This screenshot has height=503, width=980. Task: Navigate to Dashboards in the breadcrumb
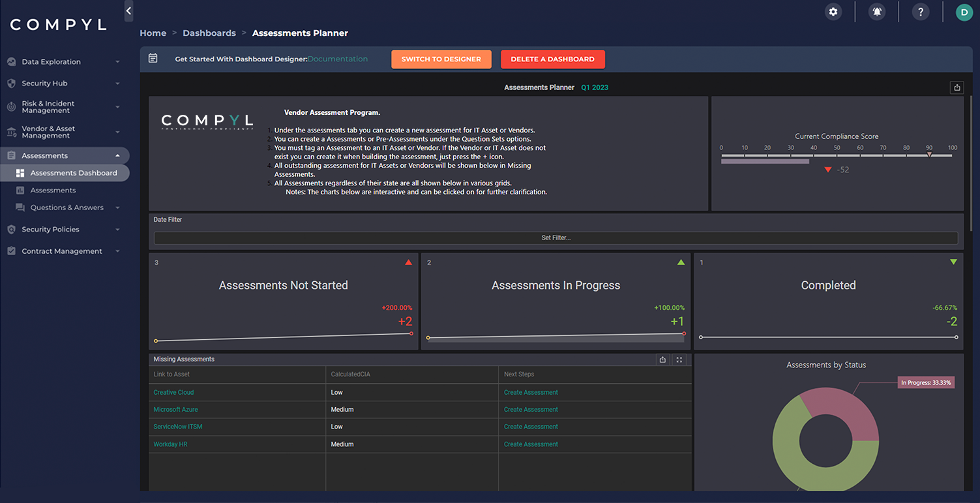click(209, 33)
